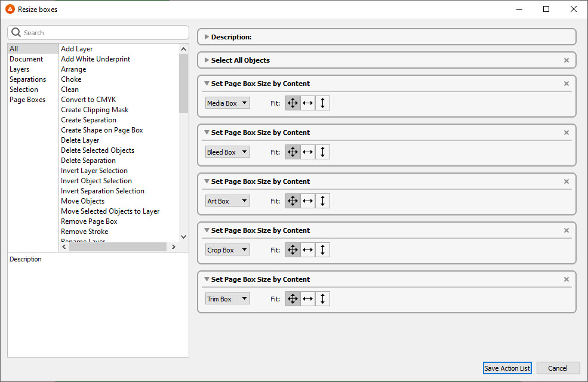Click the Cancel button
Image resolution: width=588 pixels, height=382 pixels.
click(558, 368)
